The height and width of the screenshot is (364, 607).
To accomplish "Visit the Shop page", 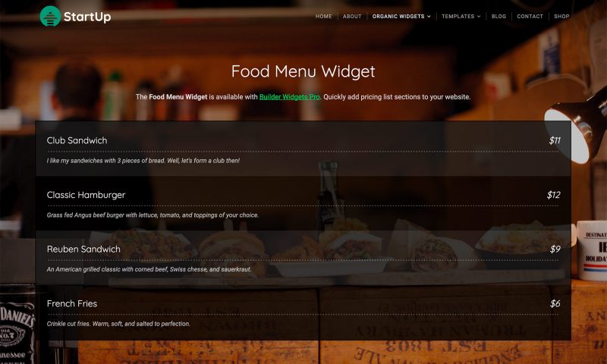I will coord(561,16).
